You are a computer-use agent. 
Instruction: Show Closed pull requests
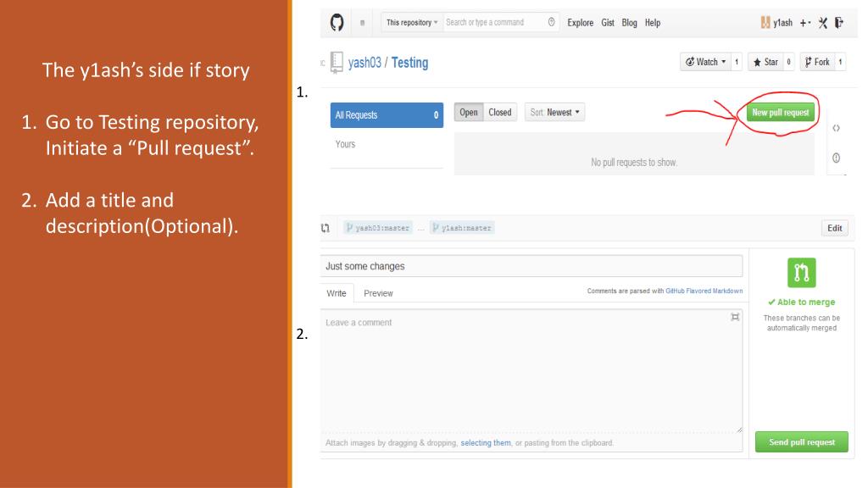500,113
